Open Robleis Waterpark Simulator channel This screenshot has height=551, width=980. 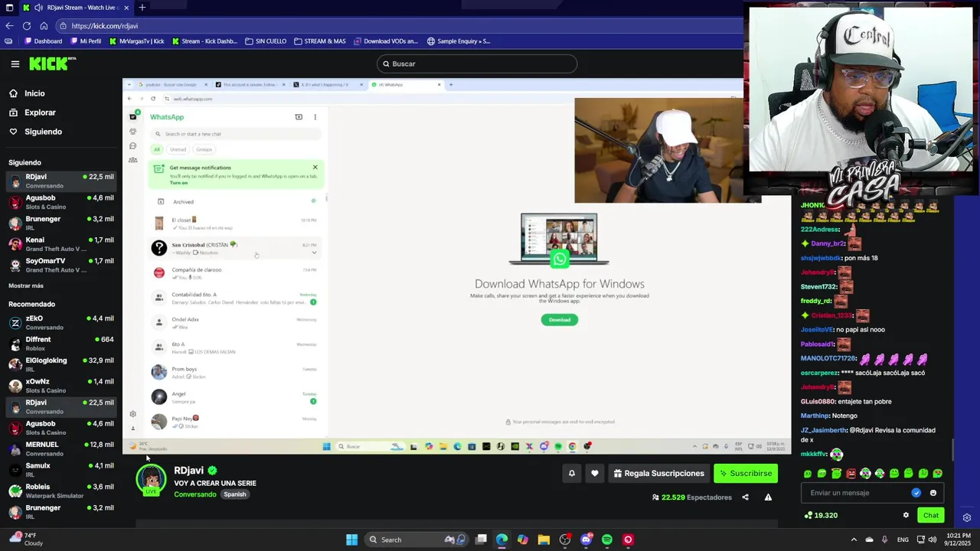click(61, 491)
